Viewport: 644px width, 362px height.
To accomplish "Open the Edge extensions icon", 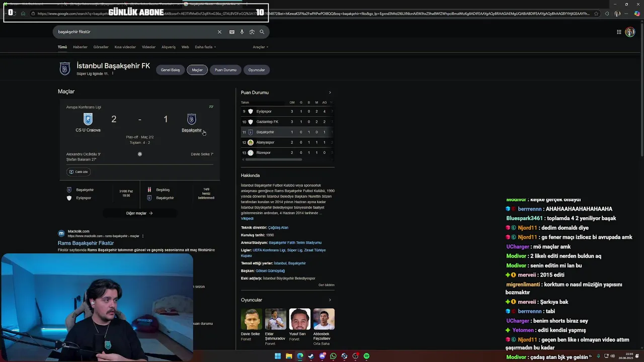I will click(607, 14).
